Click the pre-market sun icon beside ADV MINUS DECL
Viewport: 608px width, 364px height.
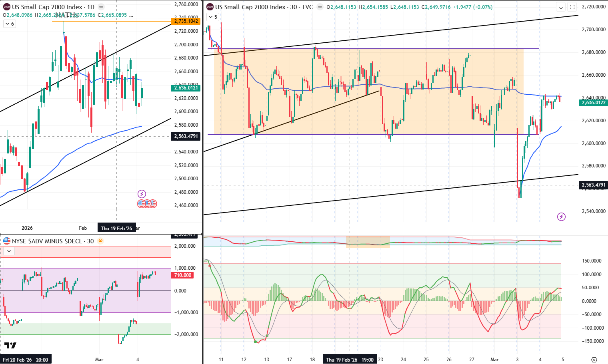tap(100, 241)
